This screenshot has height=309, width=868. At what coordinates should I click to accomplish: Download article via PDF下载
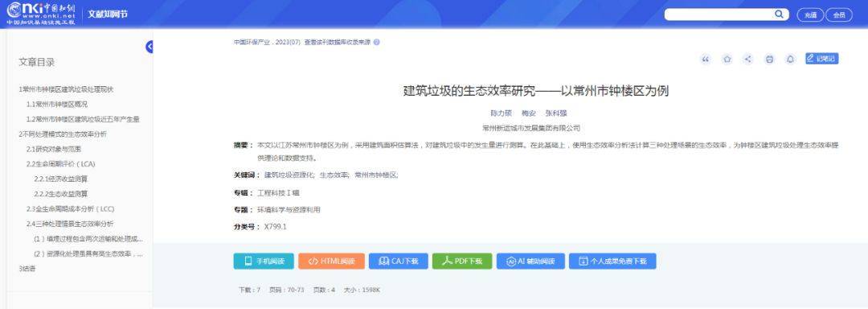tap(462, 262)
